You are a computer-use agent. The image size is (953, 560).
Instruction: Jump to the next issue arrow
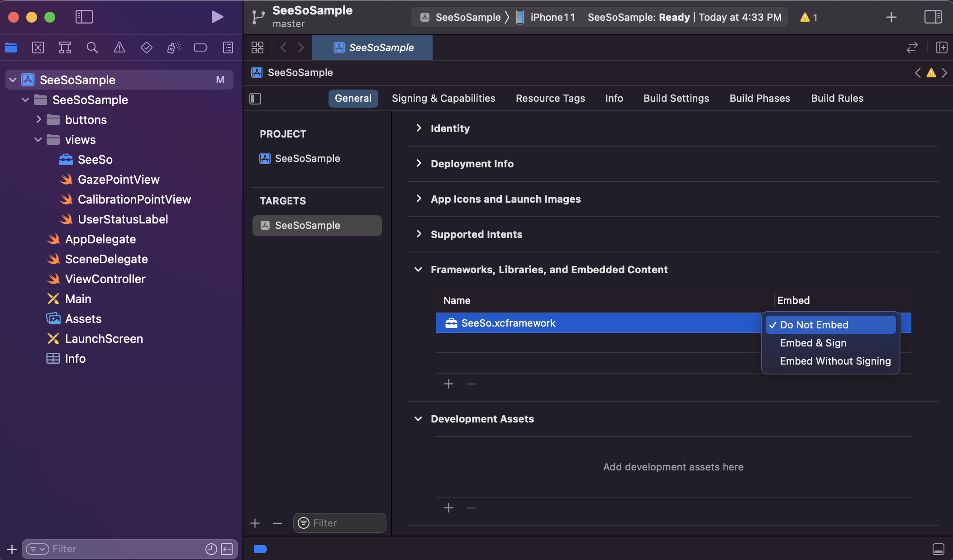(x=944, y=73)
